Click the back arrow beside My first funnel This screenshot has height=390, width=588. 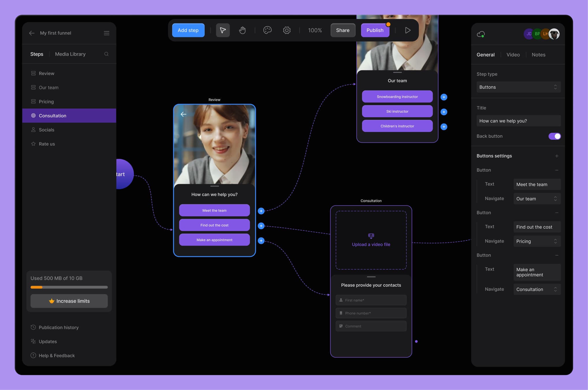[32, 33]
